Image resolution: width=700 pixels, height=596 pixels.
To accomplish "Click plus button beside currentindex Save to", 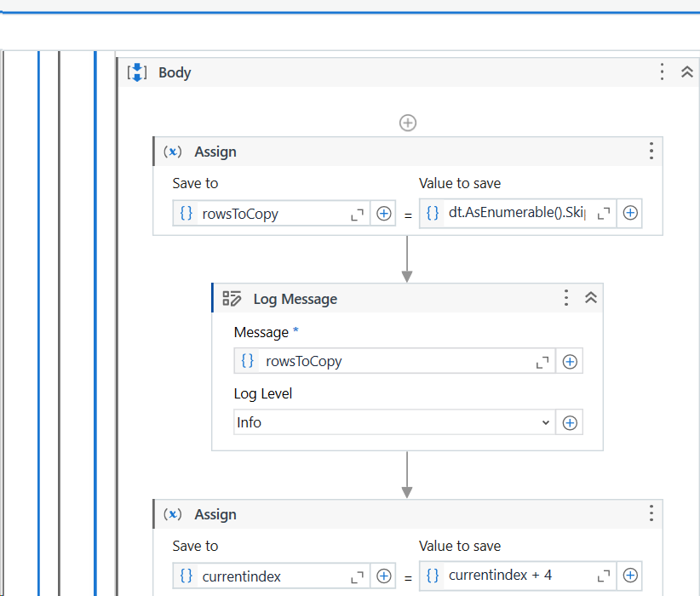I will tap(383, 576).
